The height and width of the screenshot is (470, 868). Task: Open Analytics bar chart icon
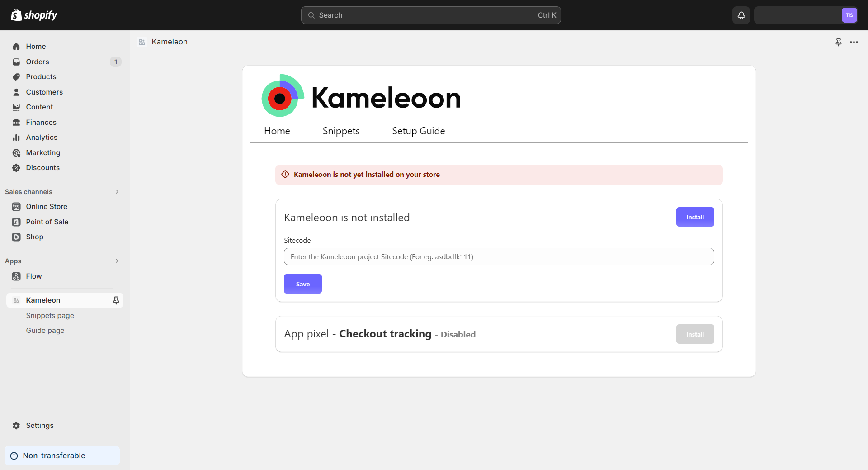click(x=16, y=138)
